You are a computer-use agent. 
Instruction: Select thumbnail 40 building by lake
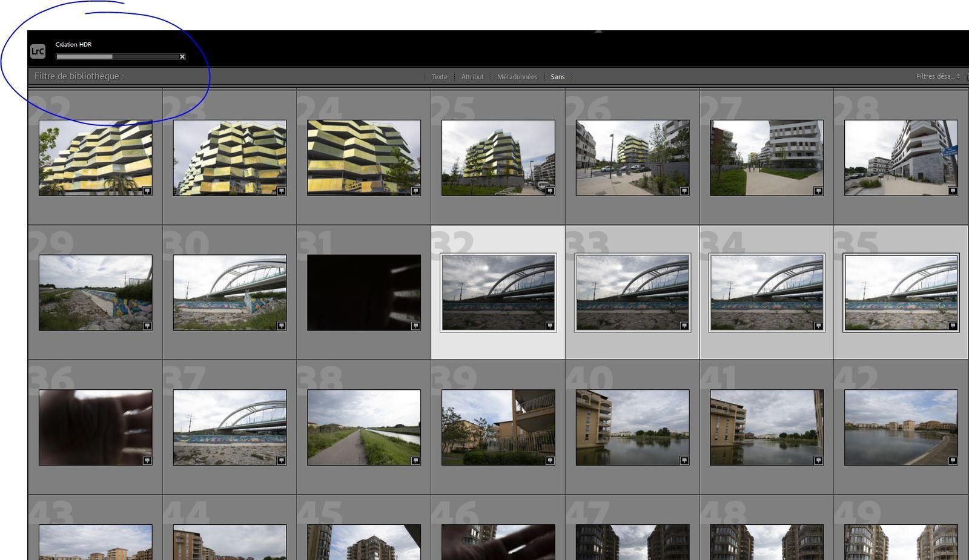(x=633, y=428)
